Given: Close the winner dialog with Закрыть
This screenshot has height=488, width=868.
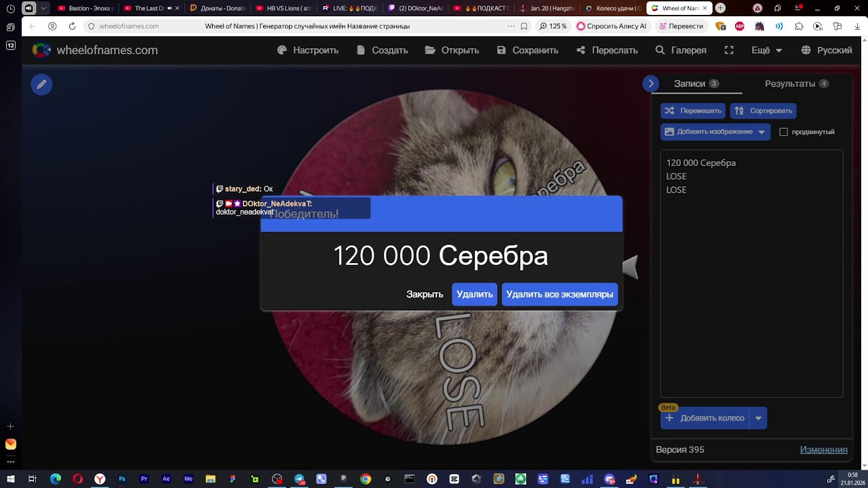Looking at the screenshot, I should [425, 294].
